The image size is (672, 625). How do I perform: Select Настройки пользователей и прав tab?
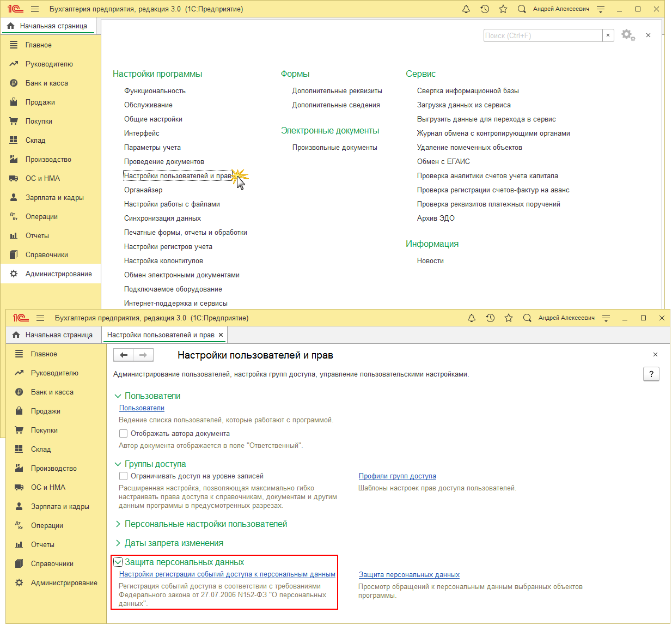(161, 335)
